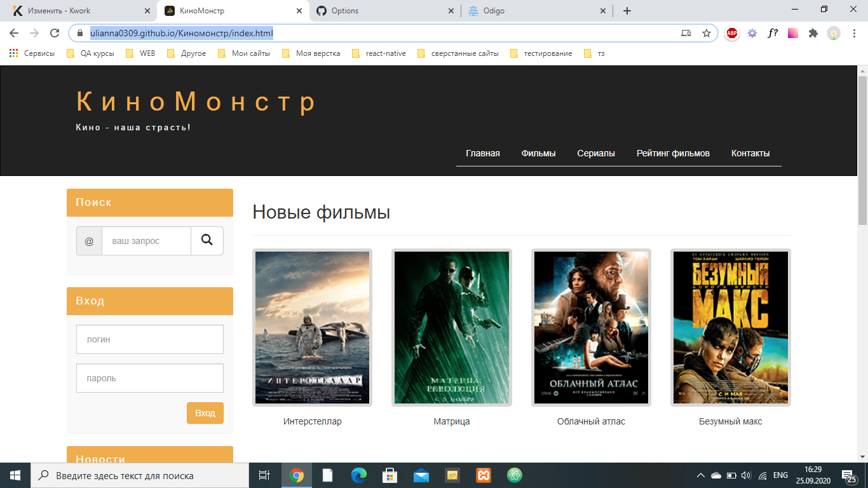Click the ENG language indicator
The width and height of the screenshot is (868, 488).
[780, 475]
